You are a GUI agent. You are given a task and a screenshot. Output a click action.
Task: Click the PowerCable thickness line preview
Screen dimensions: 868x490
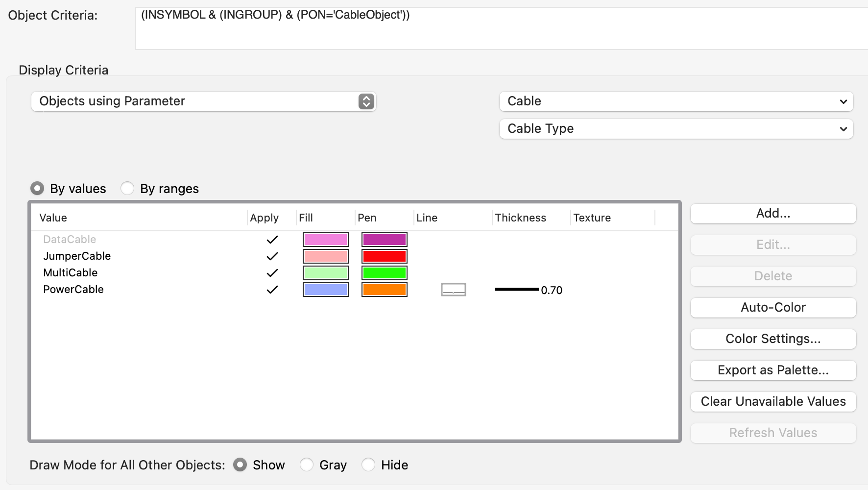click(x=516, y=290)
